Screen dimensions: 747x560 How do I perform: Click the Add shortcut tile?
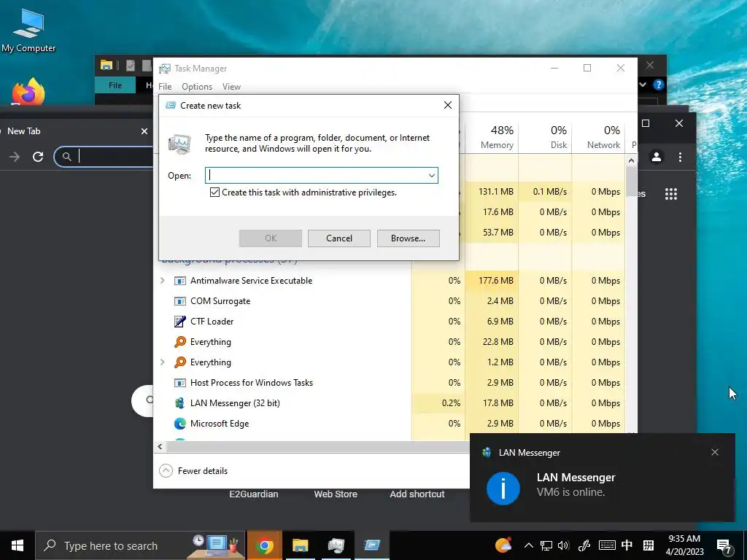click(417, 494)
